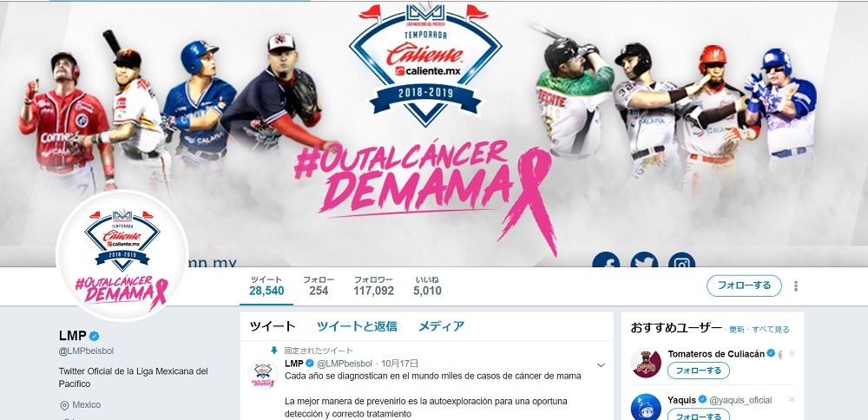Click すべて見る in suggested users
The image size is (868, 420).
coord(772,329)
